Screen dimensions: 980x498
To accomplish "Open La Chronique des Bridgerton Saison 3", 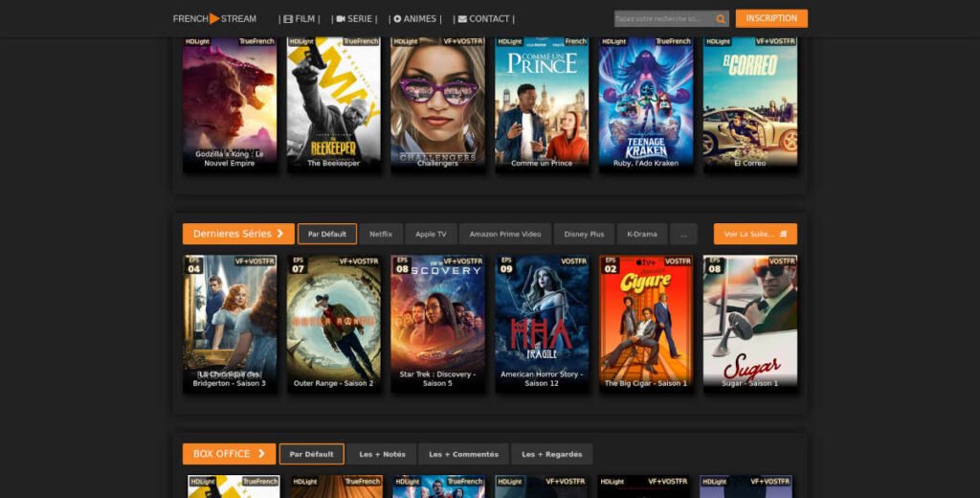I will 230,324.
